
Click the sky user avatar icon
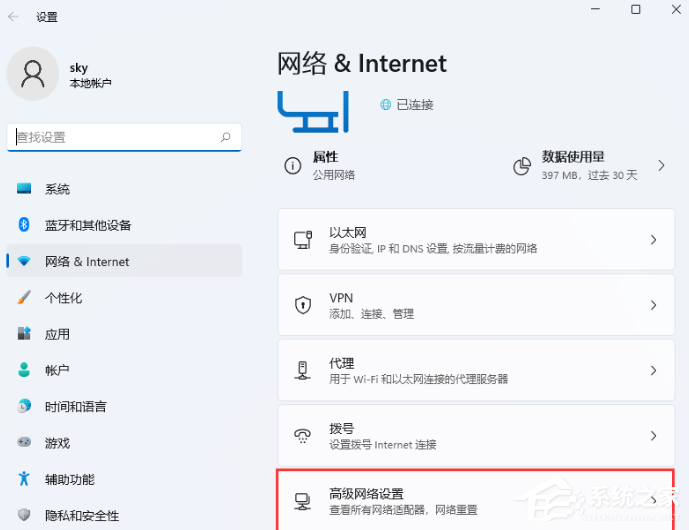[33, 75]
